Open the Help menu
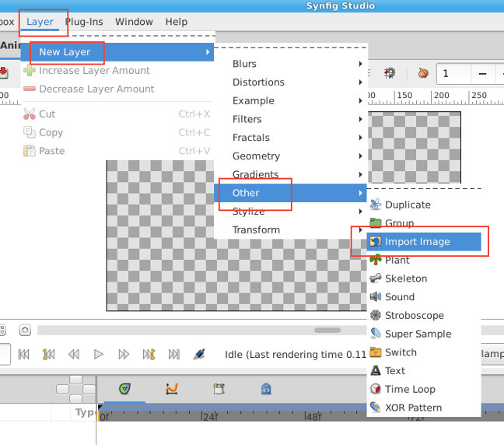Viewport: 504px width, 445px height. pos(176,22)
